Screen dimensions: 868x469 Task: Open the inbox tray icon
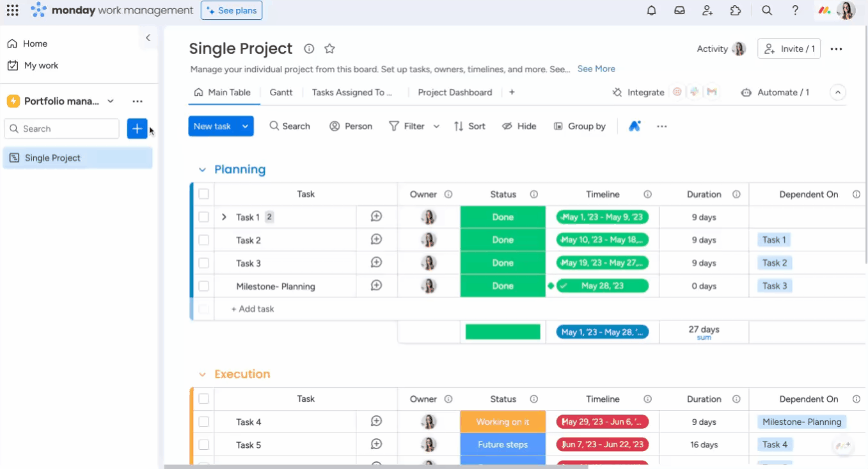[679, 10]
